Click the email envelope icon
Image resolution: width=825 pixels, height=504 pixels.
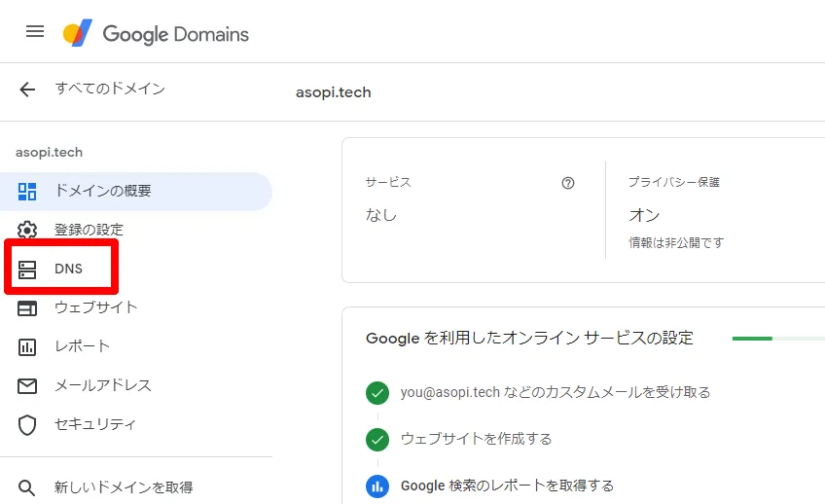(x=27, y=385)
